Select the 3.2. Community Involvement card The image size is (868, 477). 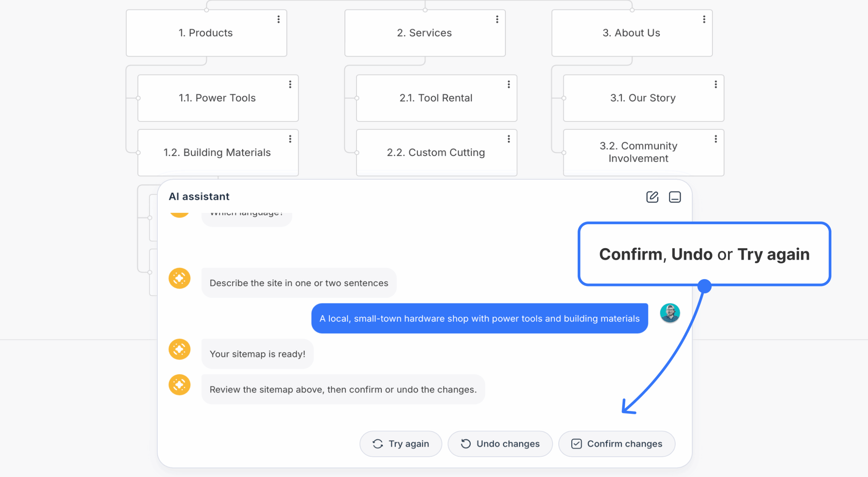tap(643, 153)
